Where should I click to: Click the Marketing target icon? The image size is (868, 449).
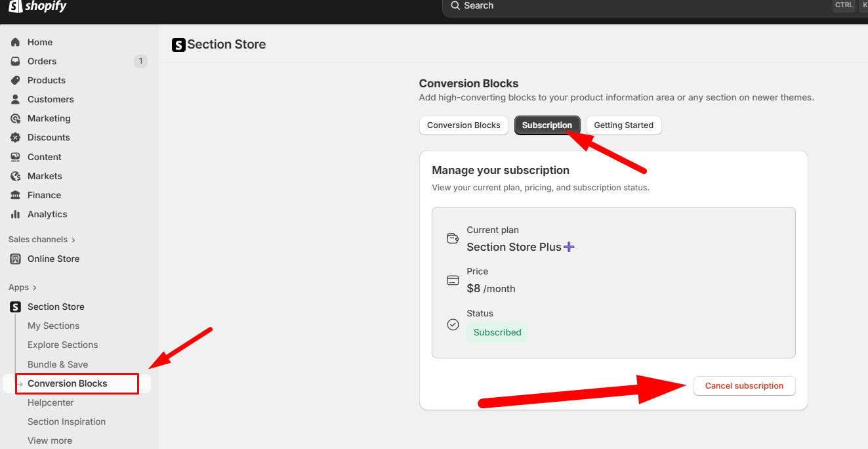coord(15,118)
